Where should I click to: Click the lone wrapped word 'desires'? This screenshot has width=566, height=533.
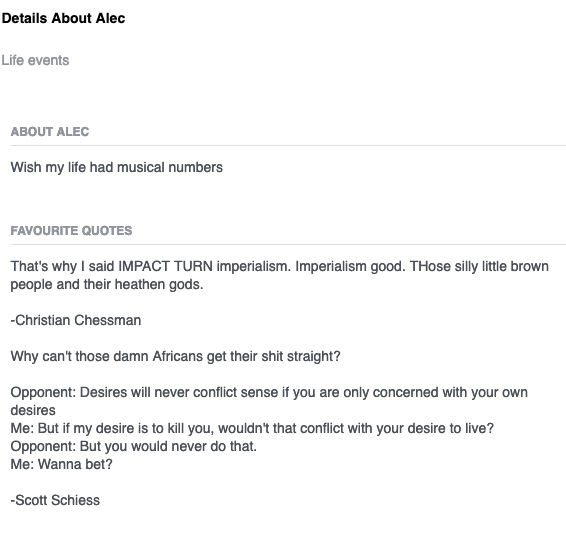pyautogui.click(x=33, y=410)
